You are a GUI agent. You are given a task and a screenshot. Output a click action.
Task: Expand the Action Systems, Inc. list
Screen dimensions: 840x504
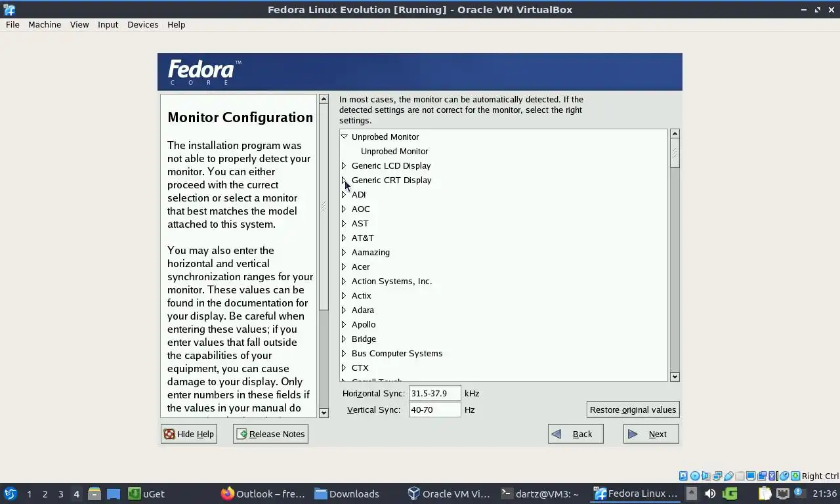pyautogui.click(x=344, y=281)
